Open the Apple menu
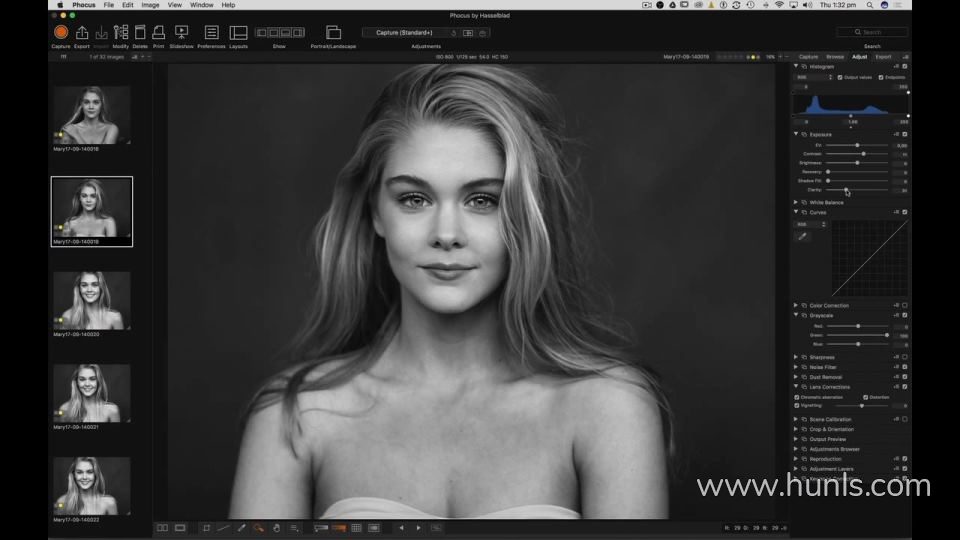960x540 pixels. (x=60, y=5)
